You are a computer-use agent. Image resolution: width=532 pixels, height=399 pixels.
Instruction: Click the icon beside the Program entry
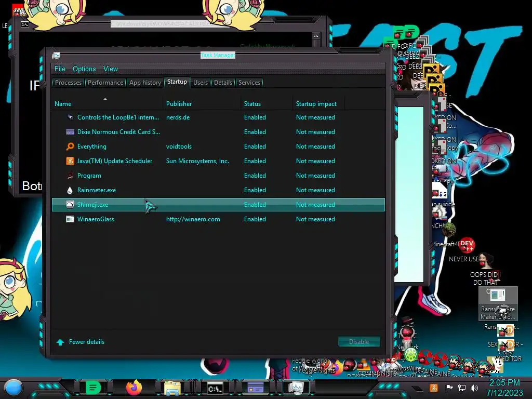click(x=70, y=176)
